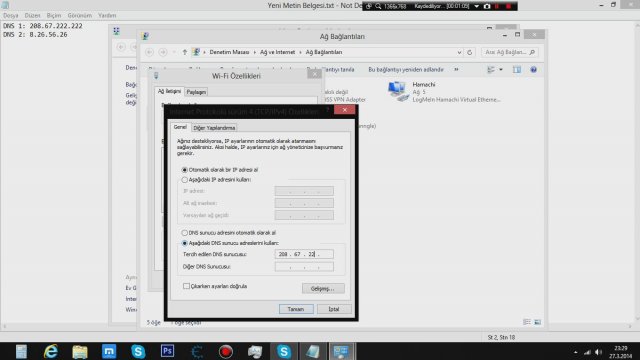Expand toolbar overflow chevron in Ağ Bağlantıları
The image size is (640, 360).
pyautogui.click(x=456, y=70)
